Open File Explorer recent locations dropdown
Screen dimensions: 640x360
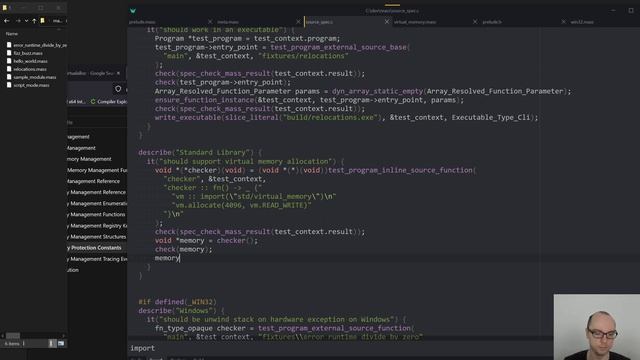(26, 20)
